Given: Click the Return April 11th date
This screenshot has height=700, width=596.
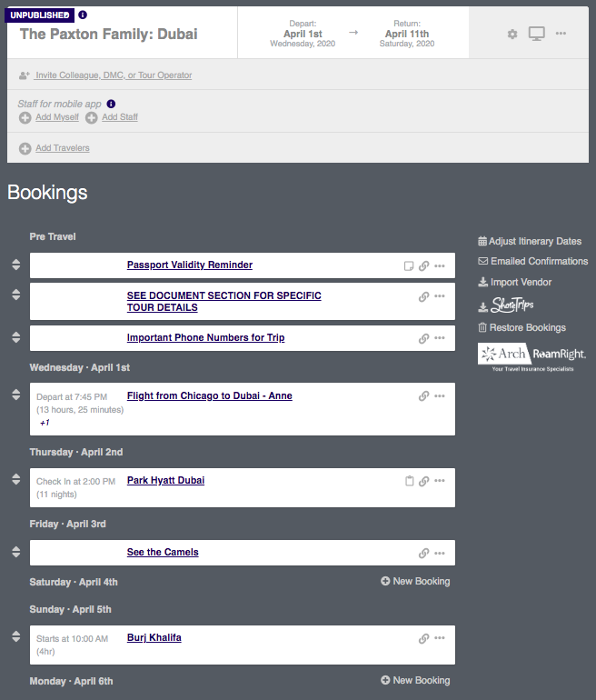Looking at the screenshot, I should click(x=407, y=34).
